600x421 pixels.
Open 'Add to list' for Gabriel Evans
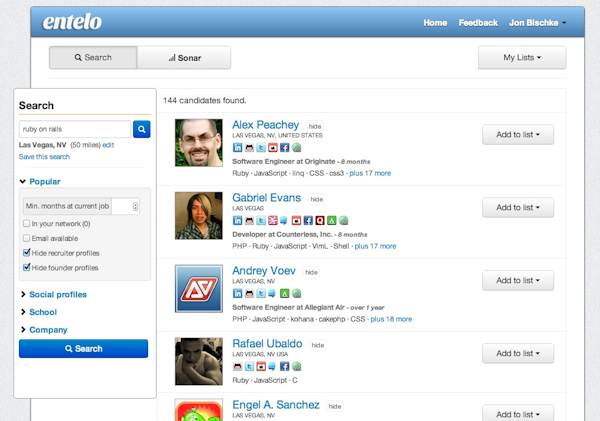[x=518, y=207]
